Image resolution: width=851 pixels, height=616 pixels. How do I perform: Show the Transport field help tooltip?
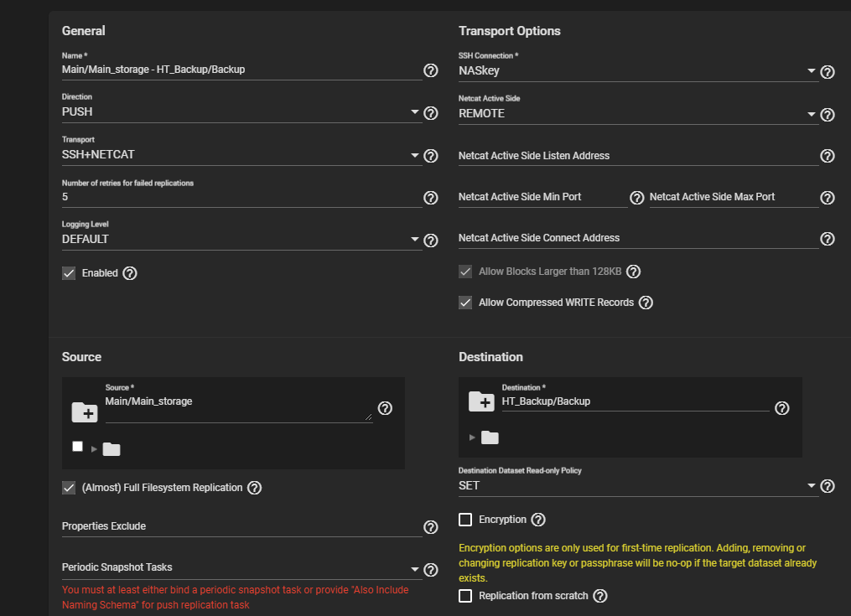coord(430,156)
